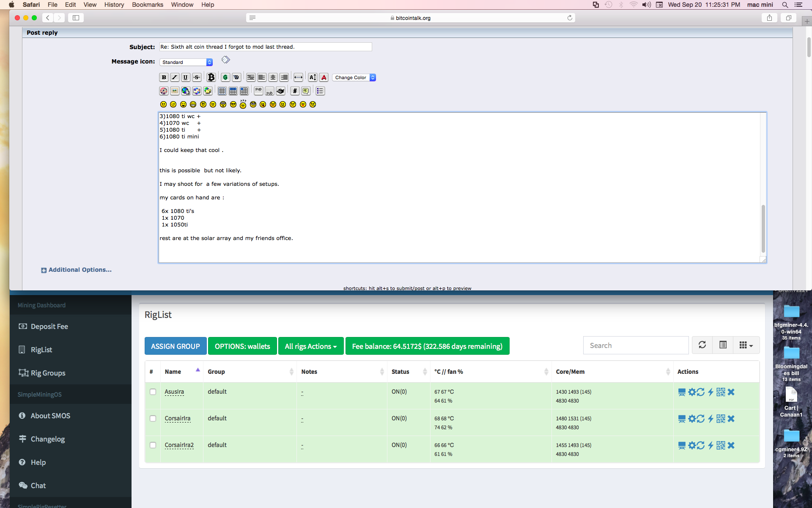Sort the rig table by Core/Mem
This screenshot has width=812, height=508.
point(612,372)
